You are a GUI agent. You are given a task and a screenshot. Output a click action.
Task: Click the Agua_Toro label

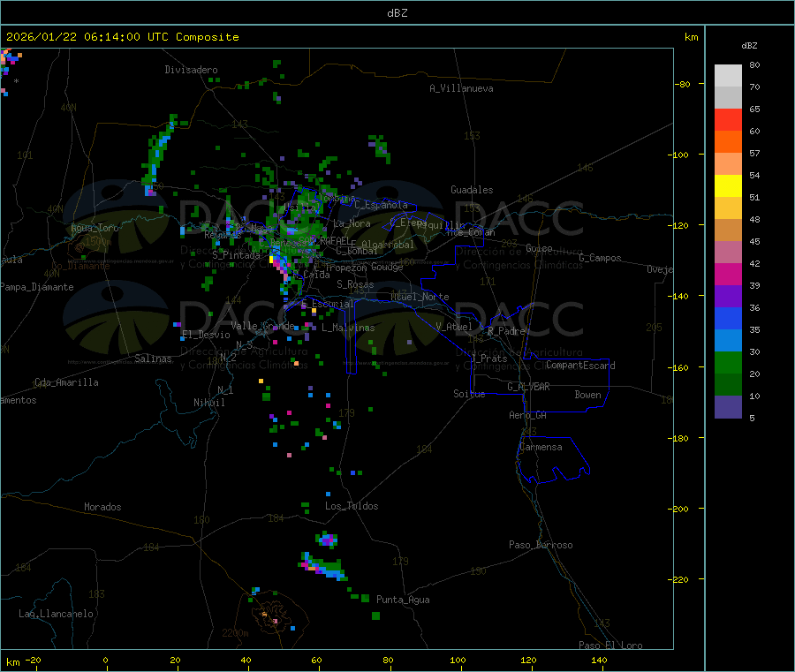click(x=95, y=228)
